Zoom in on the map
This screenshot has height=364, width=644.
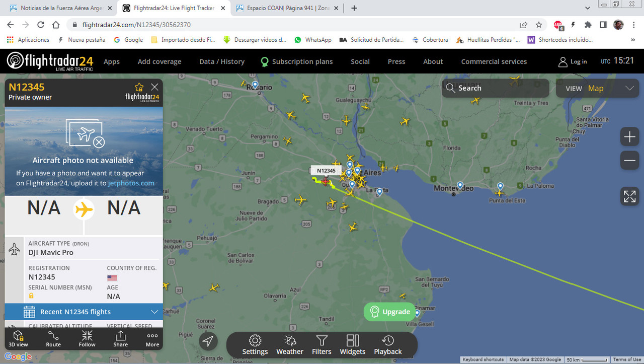coord(629,137)
